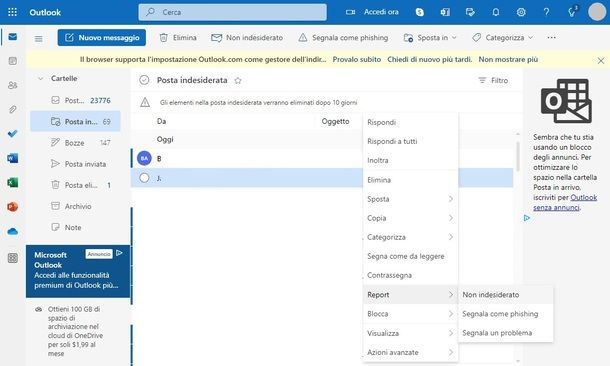The height and width of the screenshot is (366, 610).
Task: Open the Outlook/OneNote feed header icon
Action: 445,12
